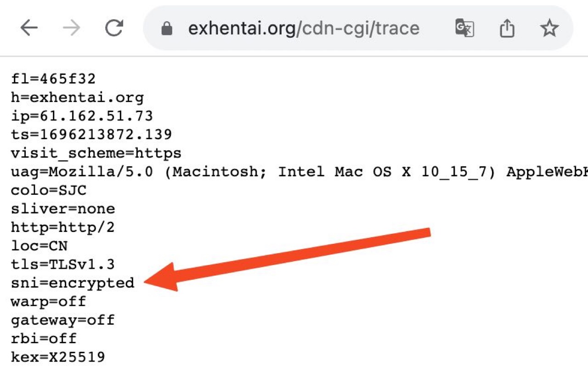The width and height of the screenshot is (588, 379).
Task: View site info via the lock icon
Action: [167, 29]
